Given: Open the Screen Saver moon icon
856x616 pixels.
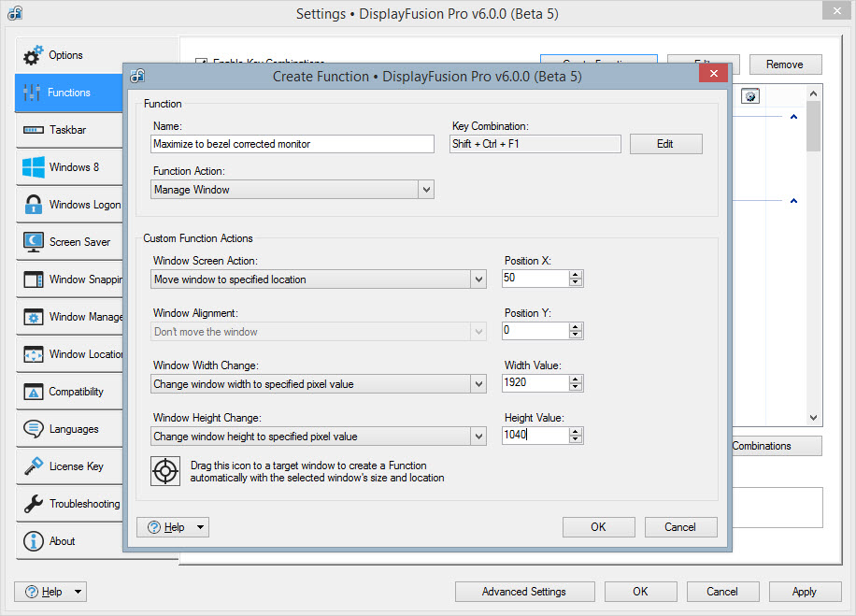Looking at the screenshot, I should coord(34,242).
